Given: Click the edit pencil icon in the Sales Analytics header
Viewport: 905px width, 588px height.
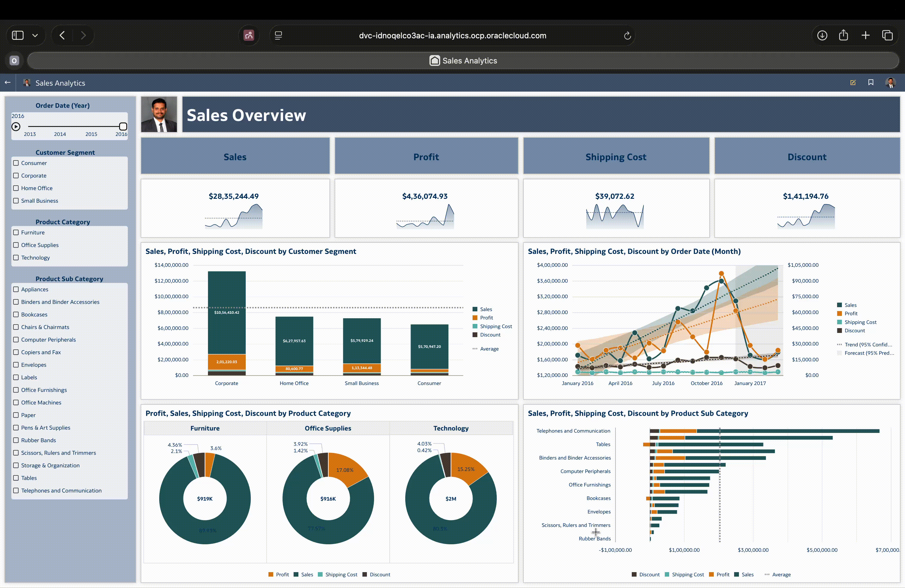Looking at the screenshot, I should pos(853,83).
